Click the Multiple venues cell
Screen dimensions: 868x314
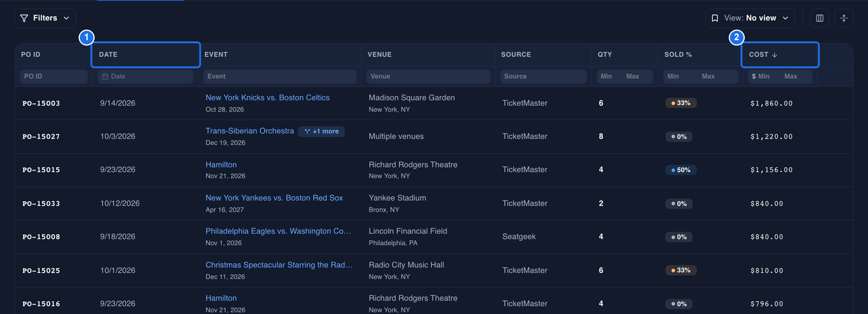point(396,136)
